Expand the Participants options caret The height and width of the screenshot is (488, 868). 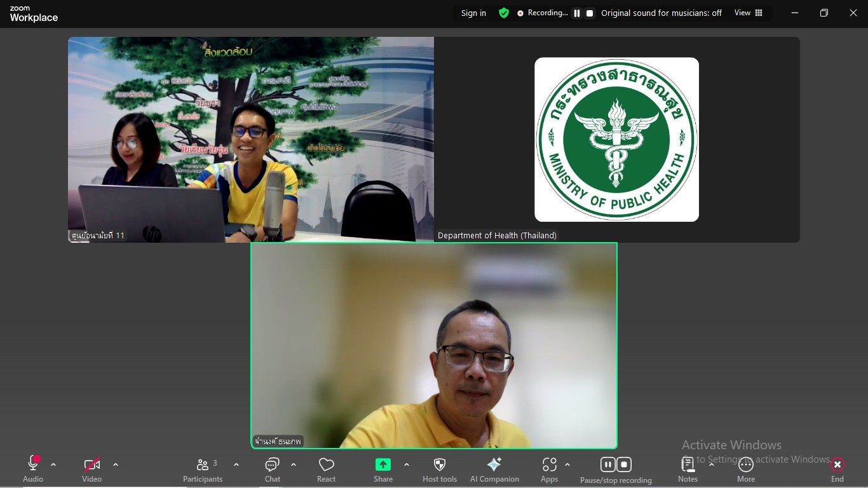[x=236, y=464]
